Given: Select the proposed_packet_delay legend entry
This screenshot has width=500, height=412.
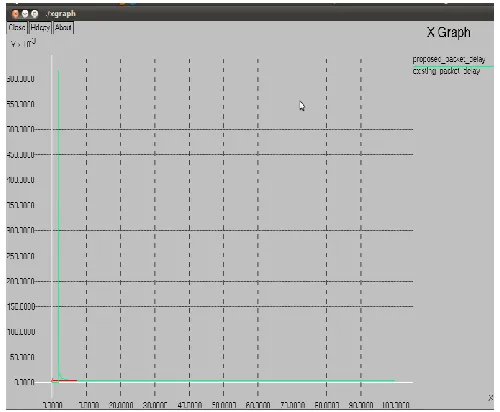Looking at the screenshot, I should point(449,59).
